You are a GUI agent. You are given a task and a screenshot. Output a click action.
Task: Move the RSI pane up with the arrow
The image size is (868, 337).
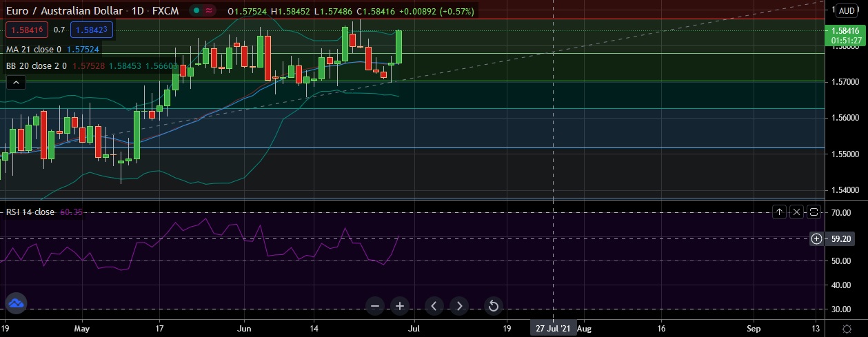pos(779,212)
